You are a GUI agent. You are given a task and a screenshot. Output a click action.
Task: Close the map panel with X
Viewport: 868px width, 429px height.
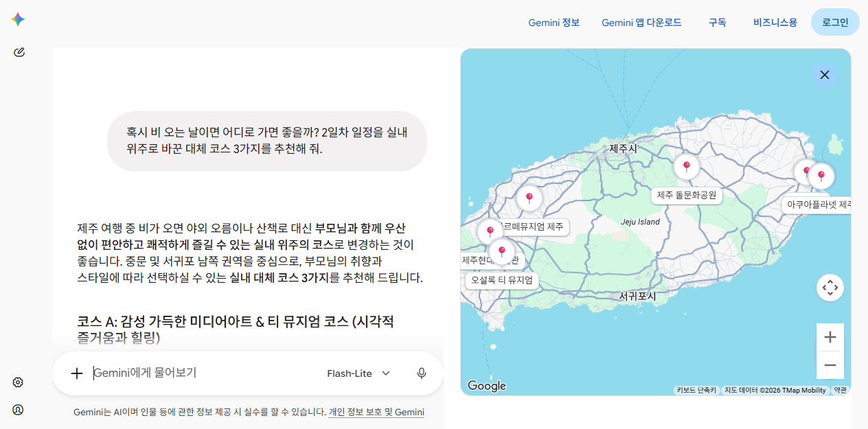[x=825, y=75]
